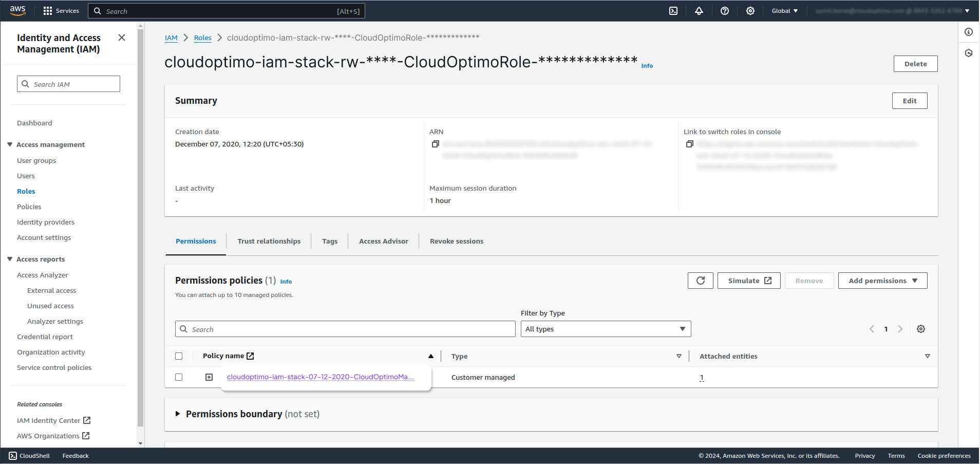Tick the cloudoptimo-iam-stack policy checkbox
Screen dimensions: 980x464
[179, 377]
